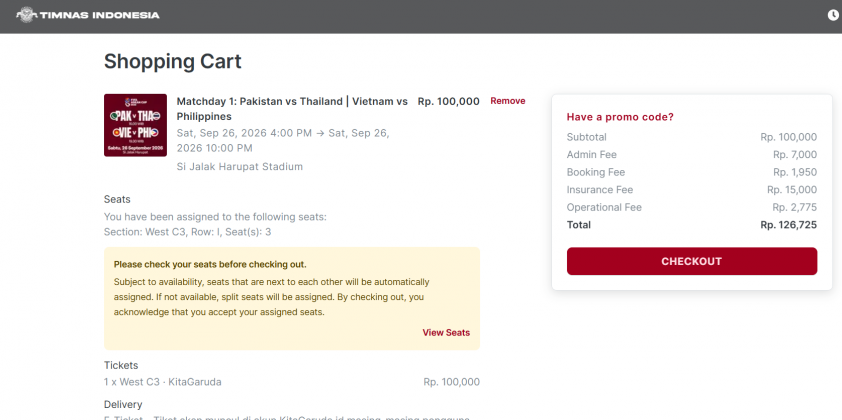This screenshot has height=420, width=842.
Task: Click the event date and time text
Action: [283, 140]
